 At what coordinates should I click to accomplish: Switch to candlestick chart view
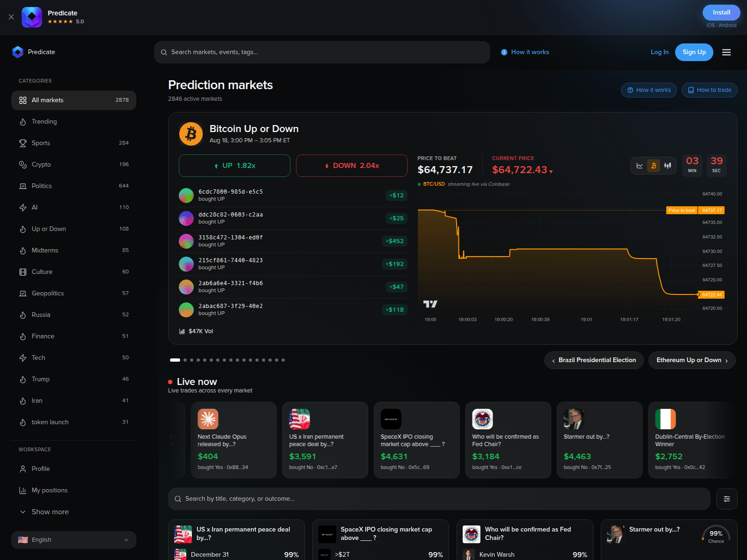[x=668, y=166]
